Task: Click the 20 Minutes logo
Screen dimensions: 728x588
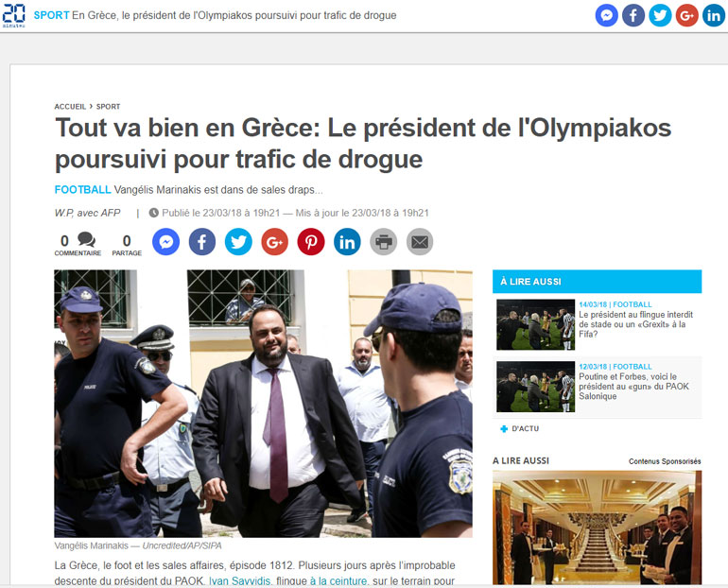Action: [x=13, y=16]
